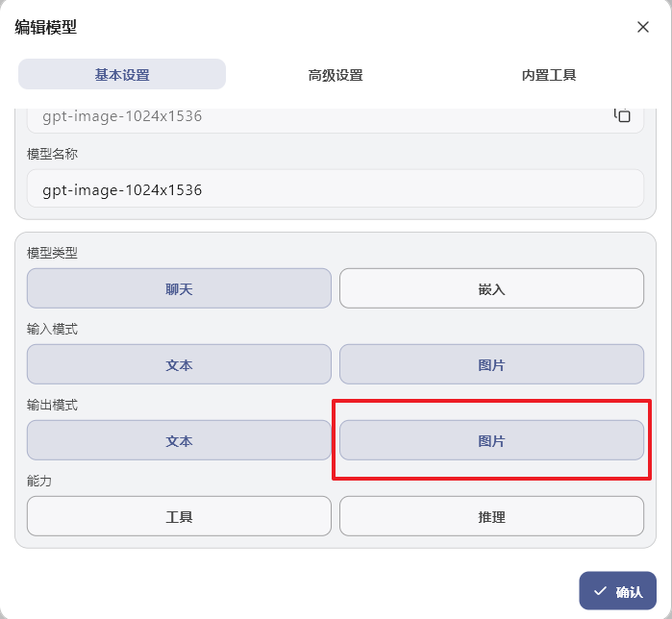Click the 模型类型 section label
This screenshot has width=672, height=619.
click(x=52, y=253)
